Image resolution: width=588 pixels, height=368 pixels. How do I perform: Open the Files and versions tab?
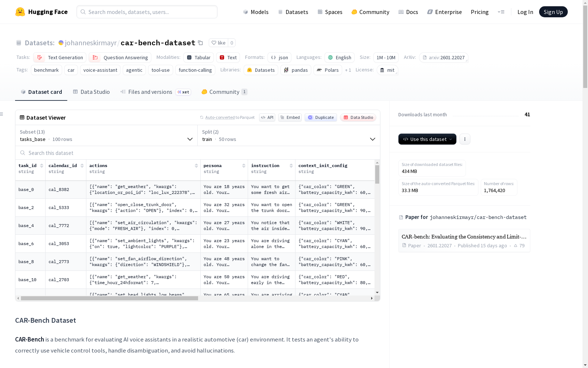click(155, 92)
